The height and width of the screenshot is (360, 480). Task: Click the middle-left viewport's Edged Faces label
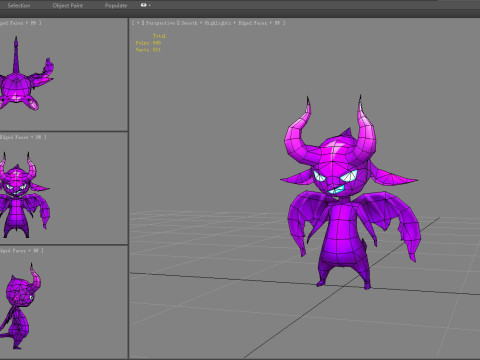[x=14, y=137]
